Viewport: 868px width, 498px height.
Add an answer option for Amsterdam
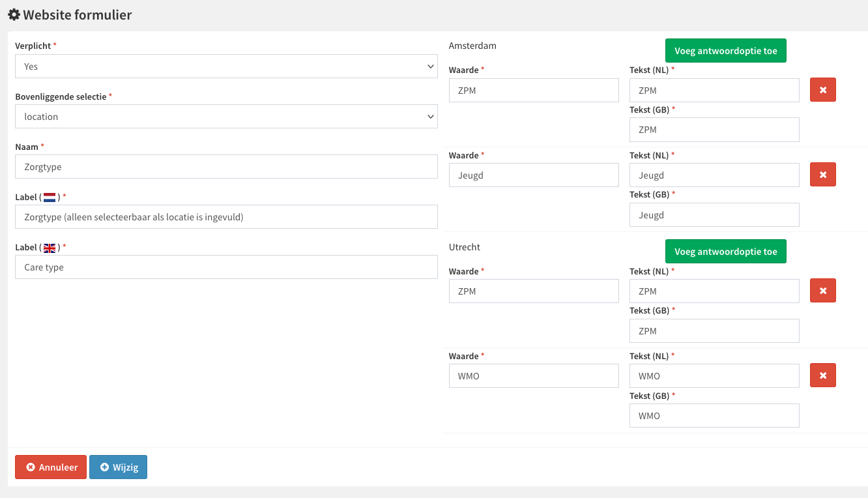[725, 51]
